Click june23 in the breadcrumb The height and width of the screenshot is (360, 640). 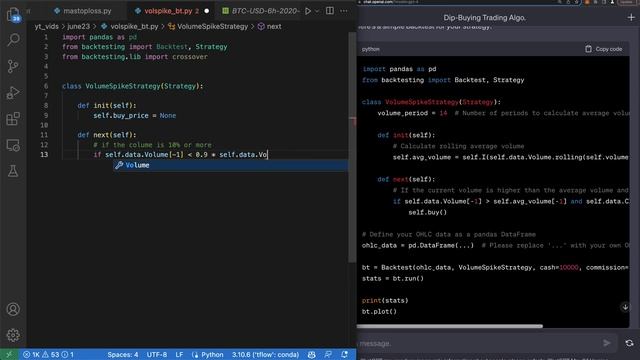point(78,26)
